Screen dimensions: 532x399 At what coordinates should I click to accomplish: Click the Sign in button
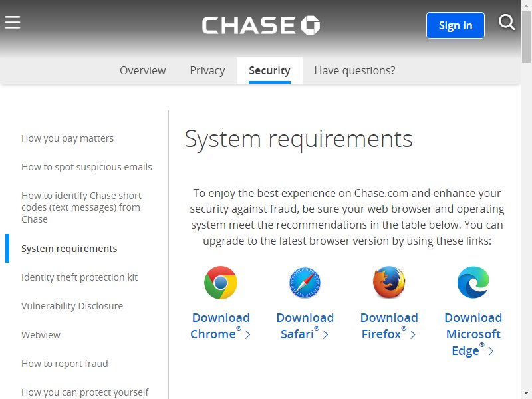456,25
